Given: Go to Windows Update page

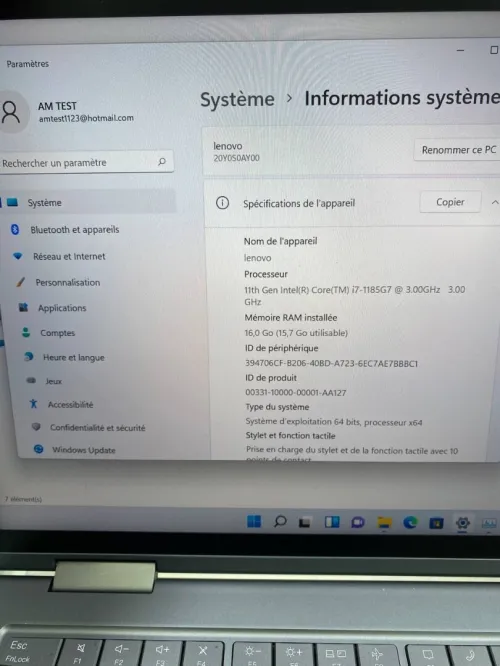Looking at the screenshot, I should (x=84, y=450).
